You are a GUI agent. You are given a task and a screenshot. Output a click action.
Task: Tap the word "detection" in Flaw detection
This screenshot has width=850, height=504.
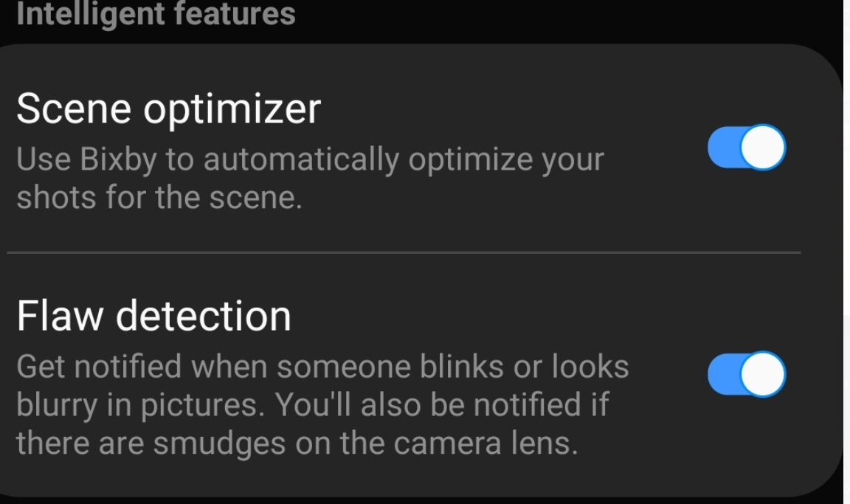(x=204, y=316)
